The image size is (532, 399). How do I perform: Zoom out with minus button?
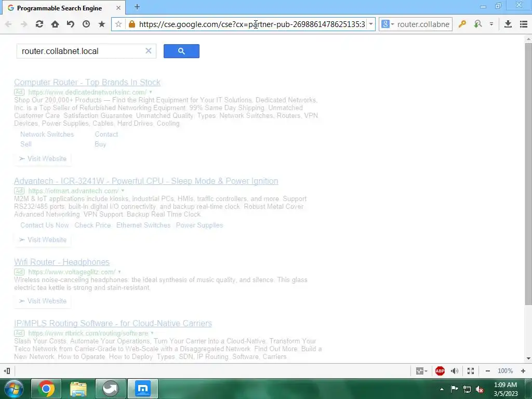point(488,371)
